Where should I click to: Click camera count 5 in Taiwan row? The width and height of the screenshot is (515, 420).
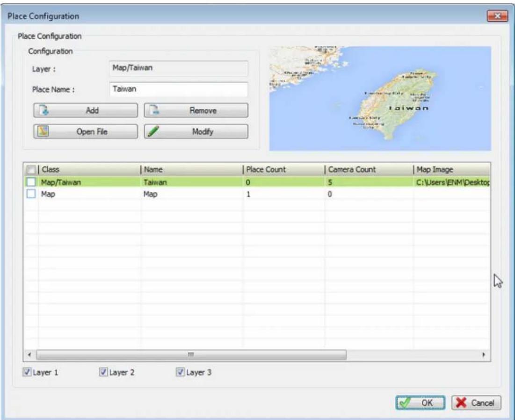330,182
